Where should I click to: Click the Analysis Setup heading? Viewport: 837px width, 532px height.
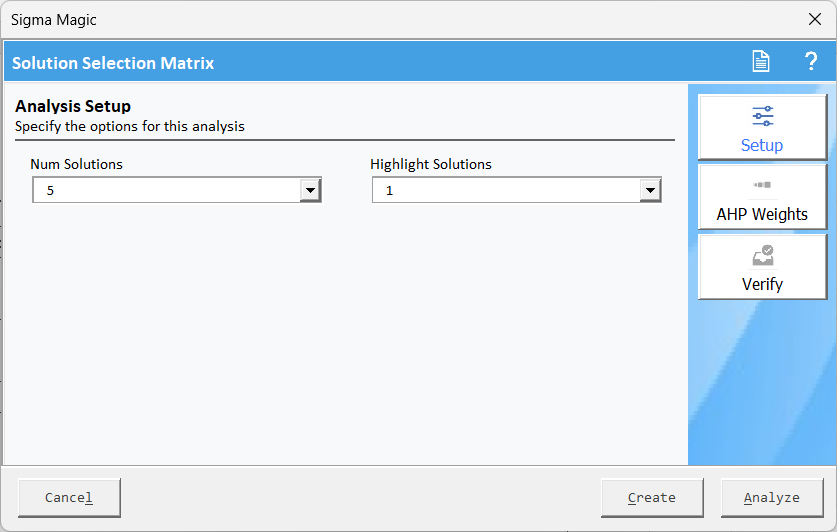(x=73, y=106)
